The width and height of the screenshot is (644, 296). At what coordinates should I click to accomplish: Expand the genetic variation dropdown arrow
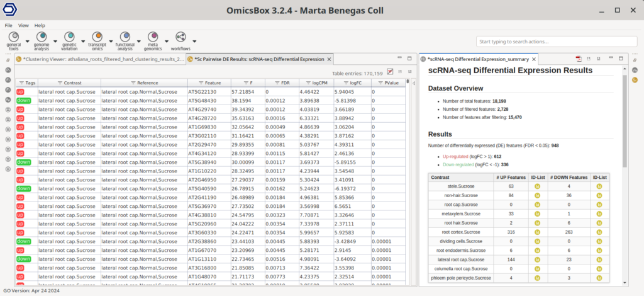pyautogui.click(x=84, y=40)
